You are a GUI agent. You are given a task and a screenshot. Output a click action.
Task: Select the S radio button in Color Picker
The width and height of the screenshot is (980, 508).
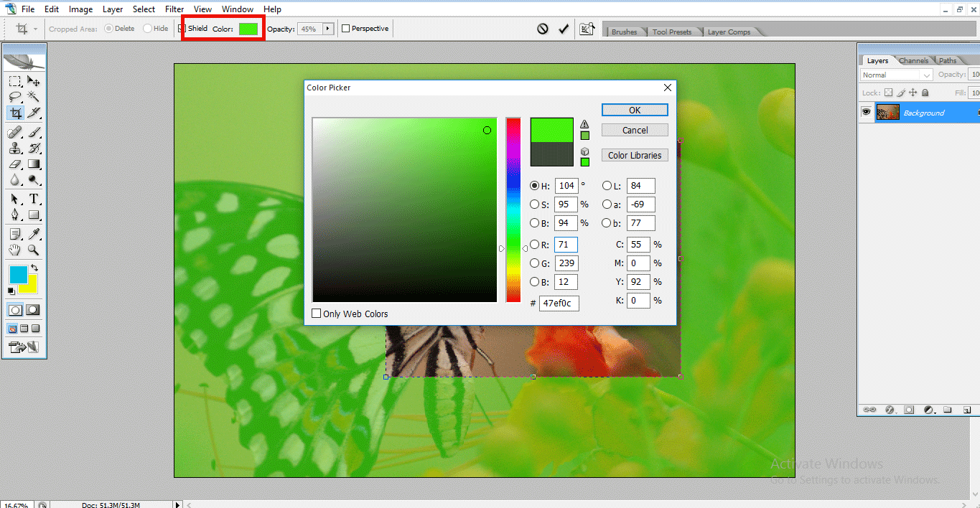[536, 204]
